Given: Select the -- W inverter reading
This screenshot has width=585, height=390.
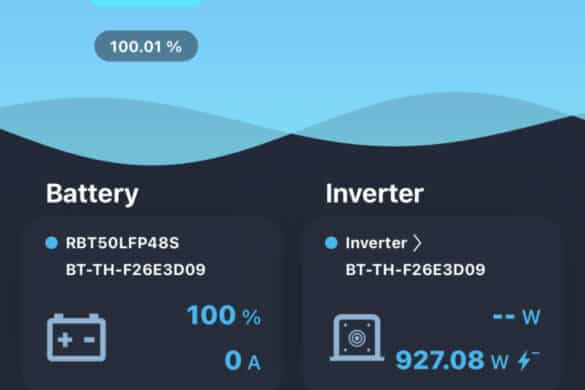Looking at the screenshot, I should 517,317.
